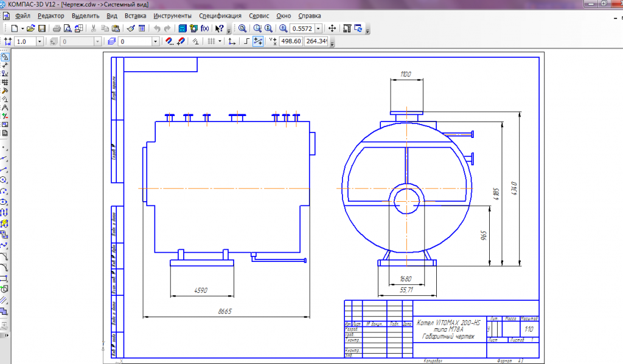Click the refresh view icon
Screen dimensions: 623x364
pos(358,29)
